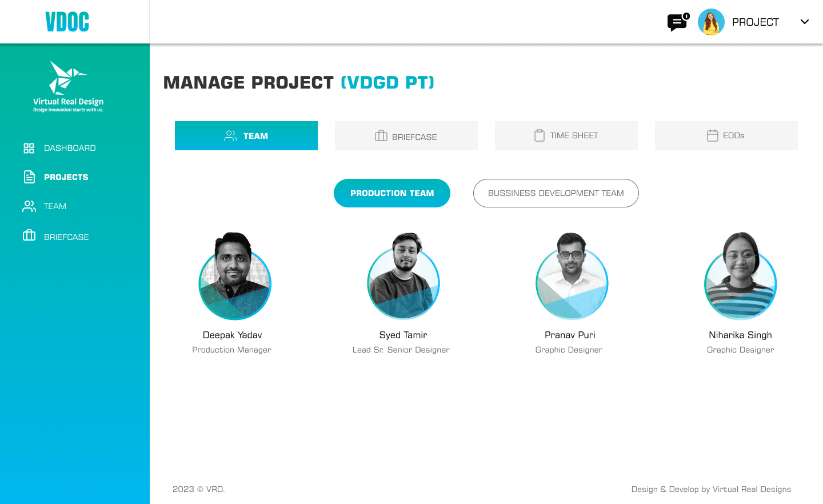Select the clipboard icon on TIME SHEET tab
Viewport: 823px width, 504px height.
click(x=539, y=135)
